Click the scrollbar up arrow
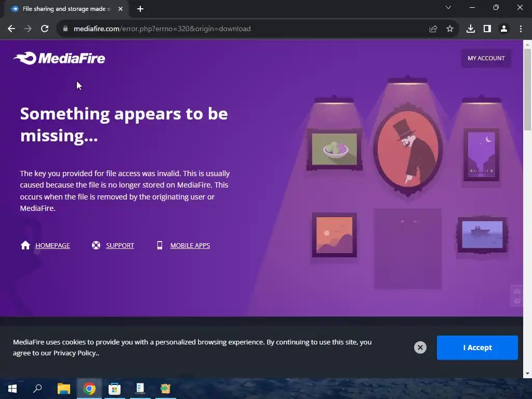 (528, 45)
